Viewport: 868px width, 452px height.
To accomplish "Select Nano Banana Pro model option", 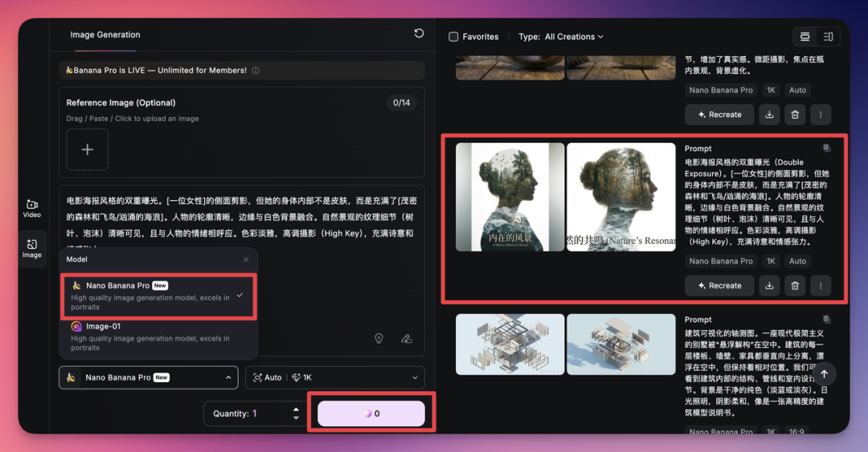I will coord(158,296).
